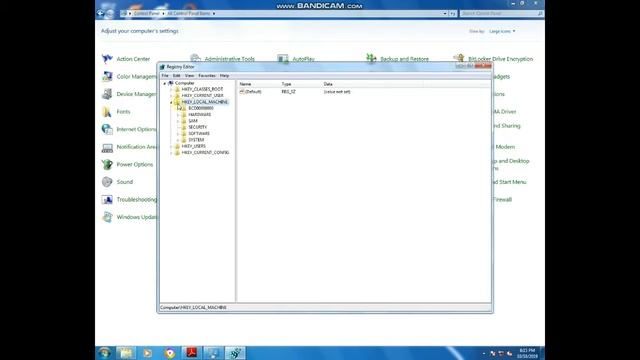The height and width of the screenshot is (360, 640).
Task: Select the HKEY_CURRENT_CONFIG key
Action: (205, 153)
